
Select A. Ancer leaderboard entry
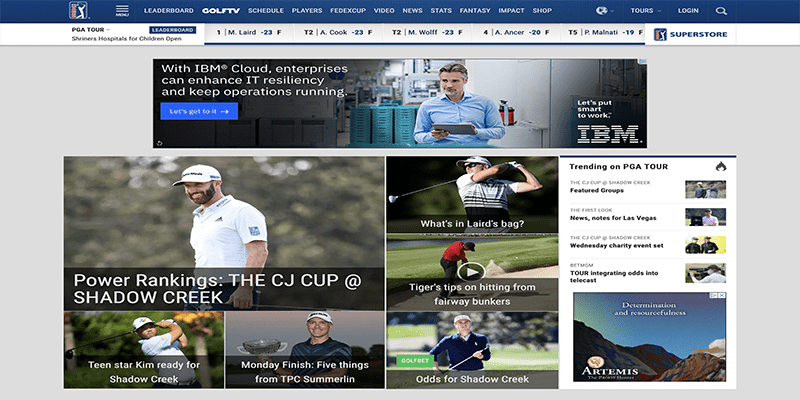[516, 32]
